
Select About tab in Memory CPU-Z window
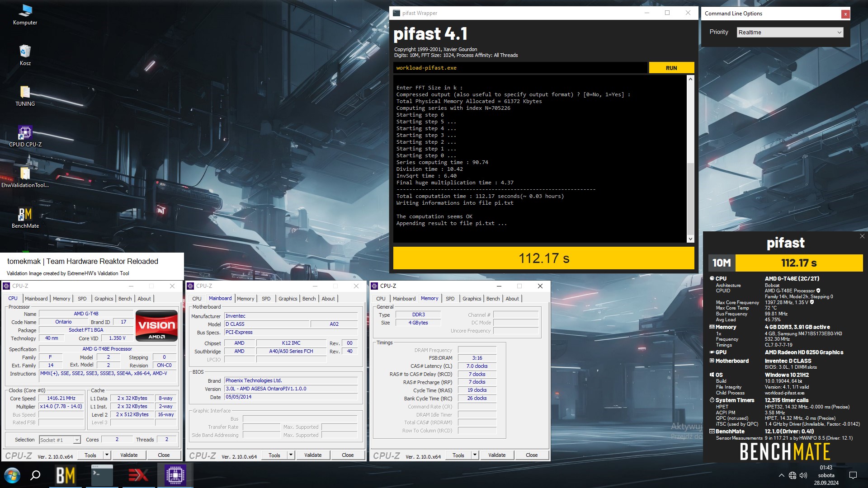[512, 299]
